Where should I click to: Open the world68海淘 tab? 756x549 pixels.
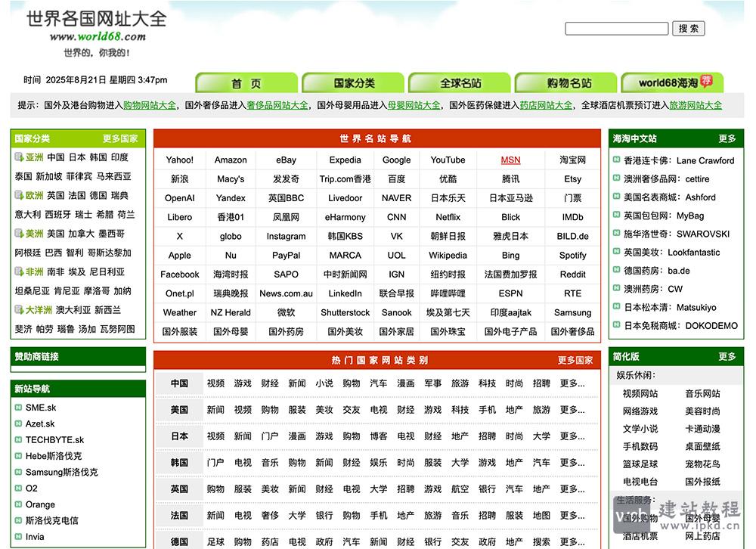point(673,83)
